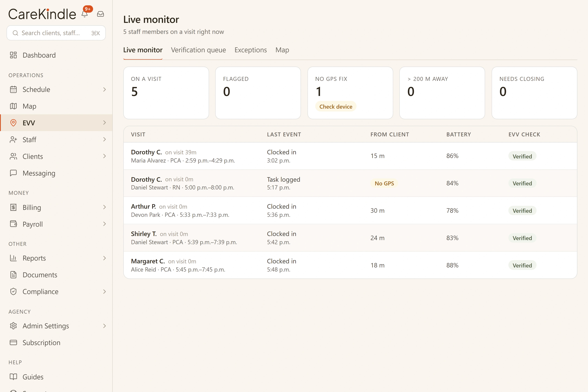Expand the Billing submenu chevron
The width and height of the screenshot is (588, 392).
click(104, 207)
